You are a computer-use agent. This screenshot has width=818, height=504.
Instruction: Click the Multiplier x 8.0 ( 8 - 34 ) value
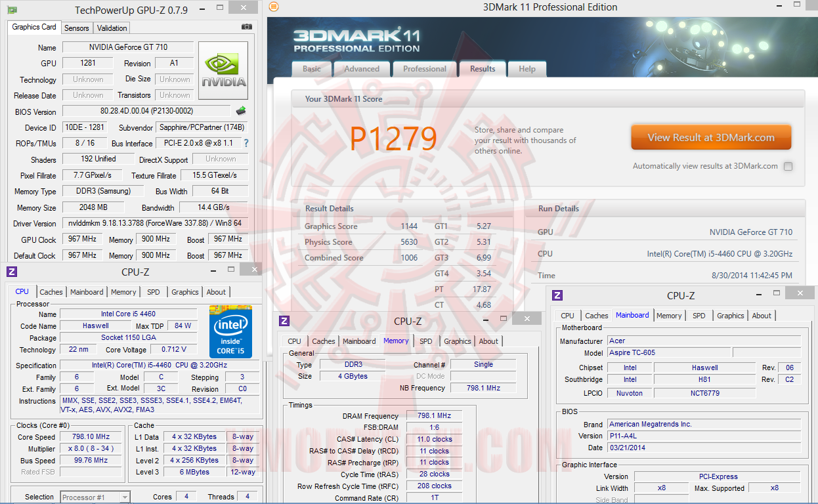click(x=91, y=449)
